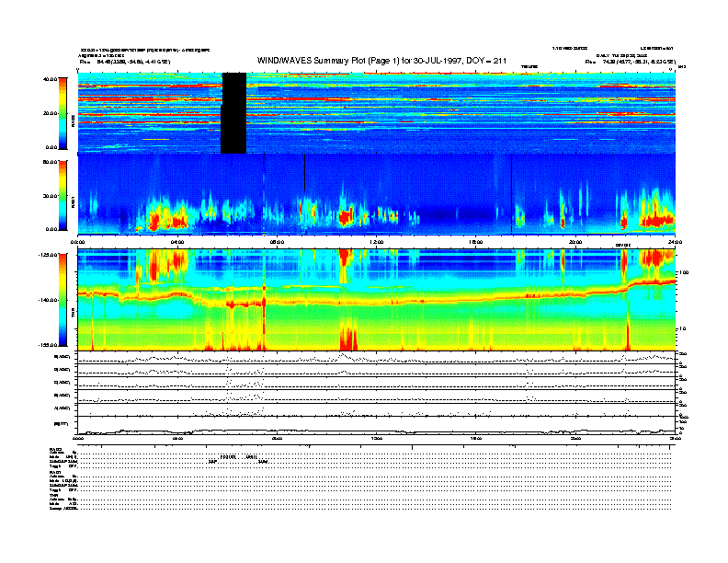
Task: Click the topmost dotted line-plot strip below TNR
Action: click(x=377, y=357)
